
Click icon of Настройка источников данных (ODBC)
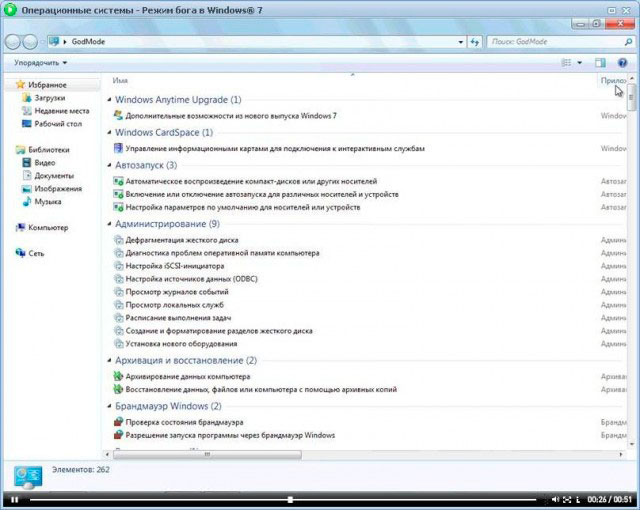[x=118, y=279]
